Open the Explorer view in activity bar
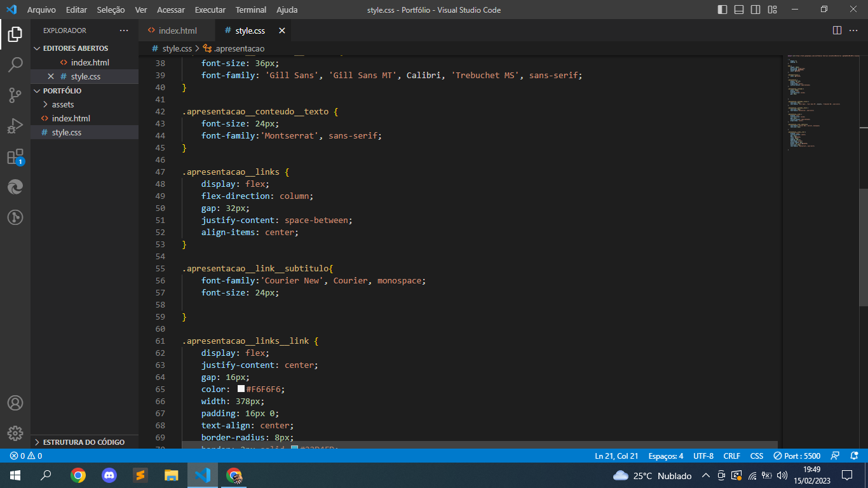868x488 pixels. tap(15, 34)
